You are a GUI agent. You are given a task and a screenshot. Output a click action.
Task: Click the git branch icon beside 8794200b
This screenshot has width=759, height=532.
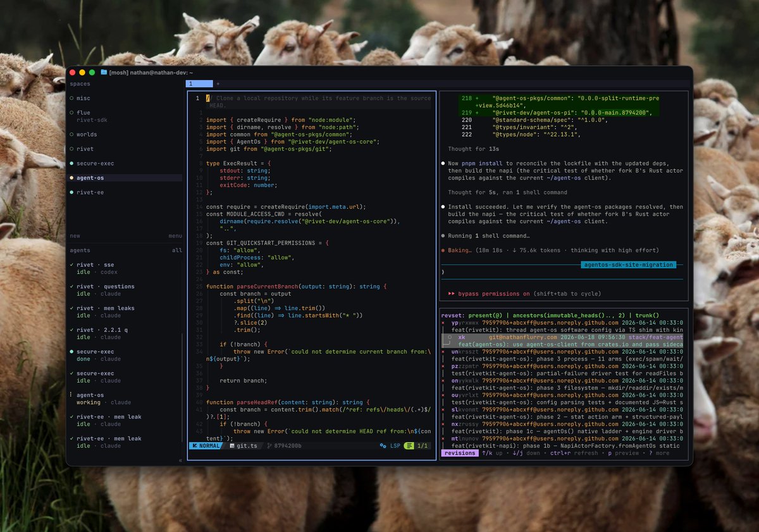click(269, 446)
